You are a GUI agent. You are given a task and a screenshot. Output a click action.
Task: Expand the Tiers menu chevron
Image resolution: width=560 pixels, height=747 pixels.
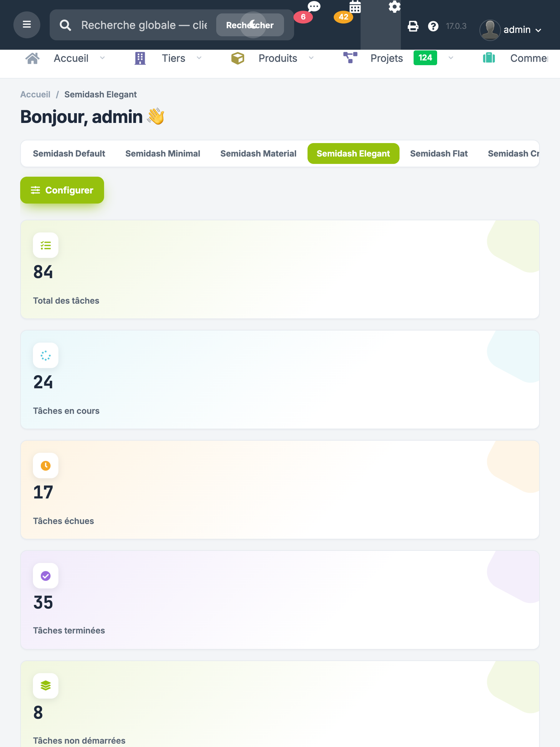(199, 58)
